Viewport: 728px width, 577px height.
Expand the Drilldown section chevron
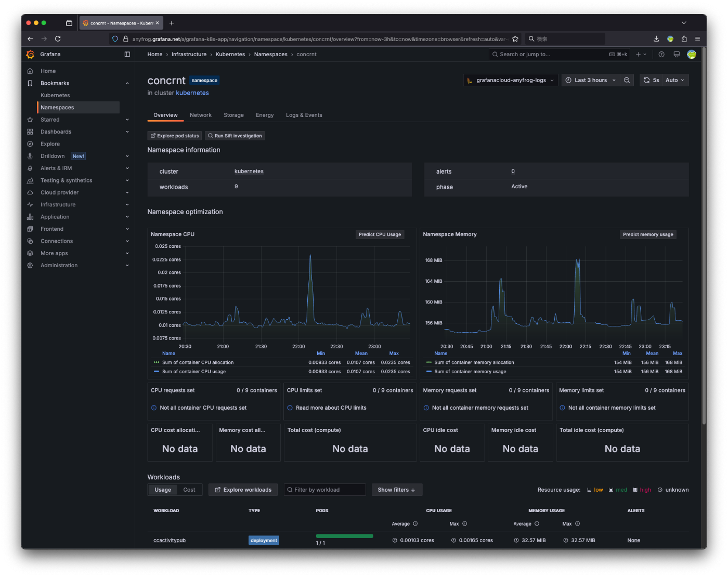tap(127, 156)
